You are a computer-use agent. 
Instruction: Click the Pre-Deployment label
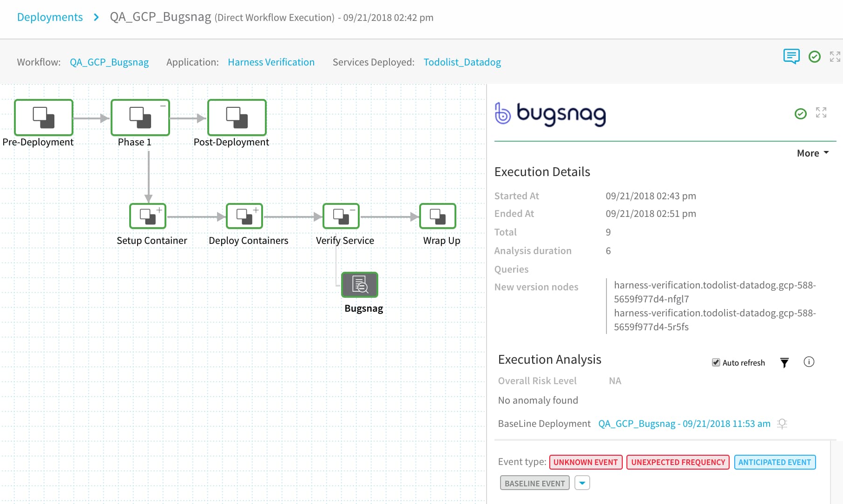coord(38,142)
